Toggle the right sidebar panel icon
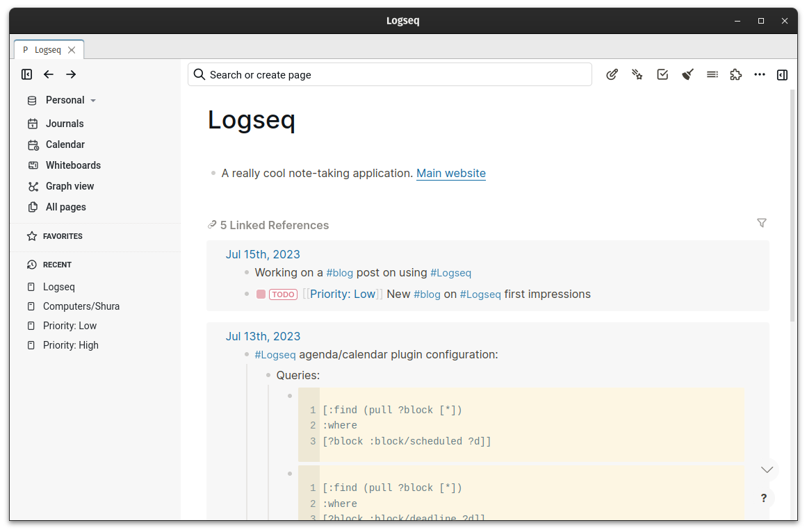Screen dimensions: 807x532 coord(782,75)
